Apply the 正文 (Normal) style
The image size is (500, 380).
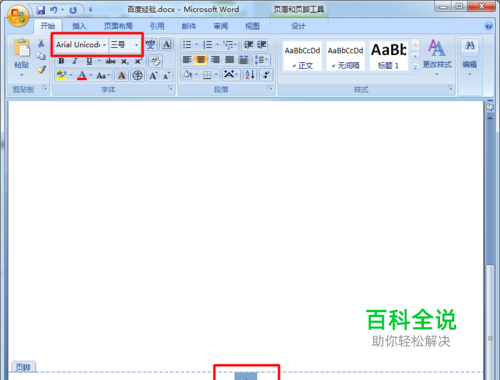[x=303, y=56]
